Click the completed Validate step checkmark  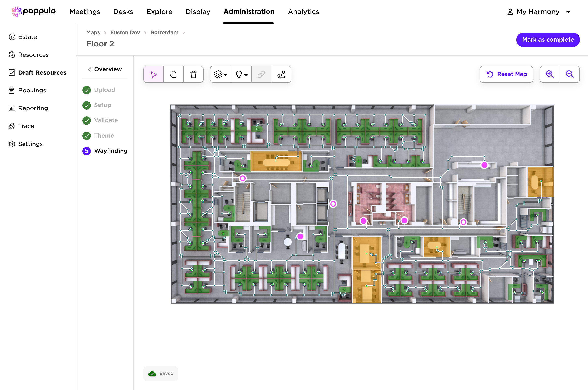tap(87, 120)
